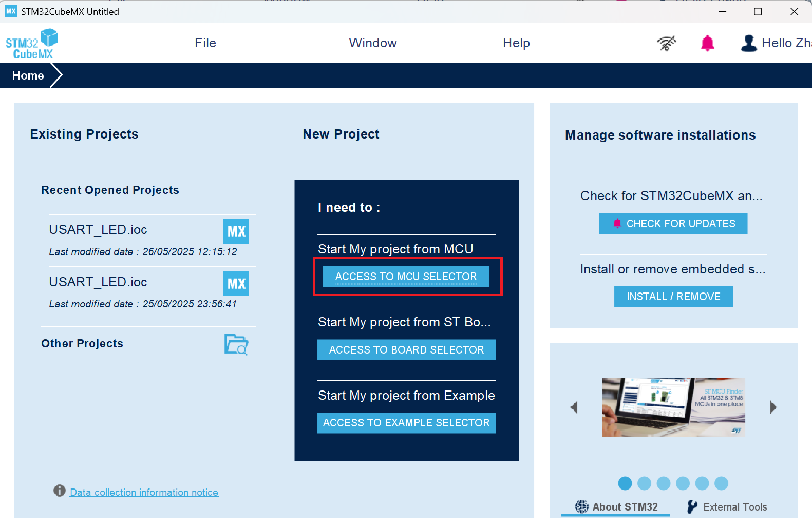Viewport: 812px width, 528px height.
Task: Switch to the About STM32 tab
Action: [616, 507]
